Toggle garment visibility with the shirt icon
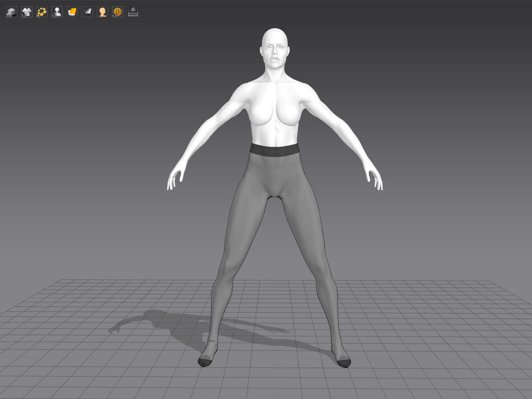532x399 pixels. 26,11
